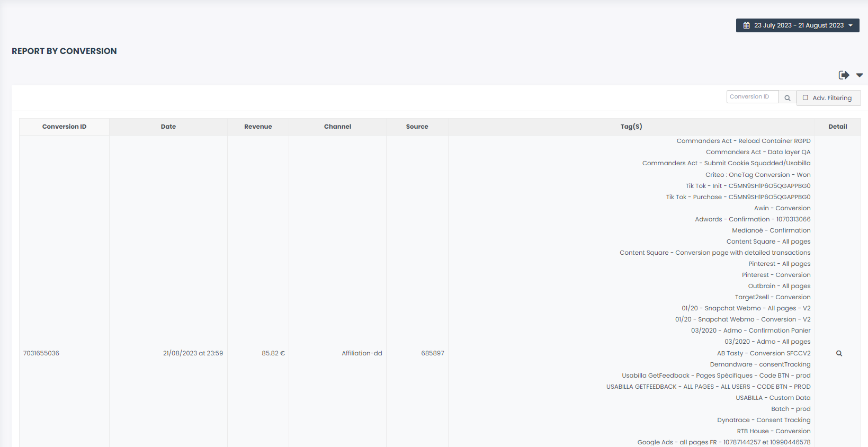868x447 pixels.
Task: Click the Affiliation-dd channel value
Action: (x=362, y=353)
